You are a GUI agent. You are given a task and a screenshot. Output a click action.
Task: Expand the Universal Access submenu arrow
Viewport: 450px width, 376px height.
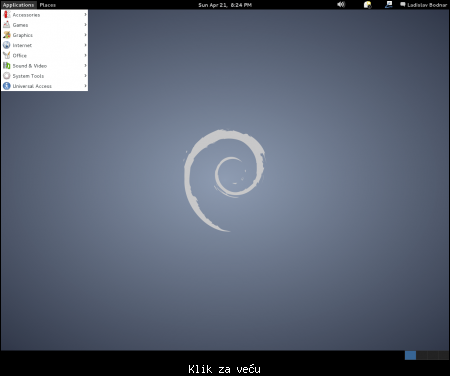(85, 86)
